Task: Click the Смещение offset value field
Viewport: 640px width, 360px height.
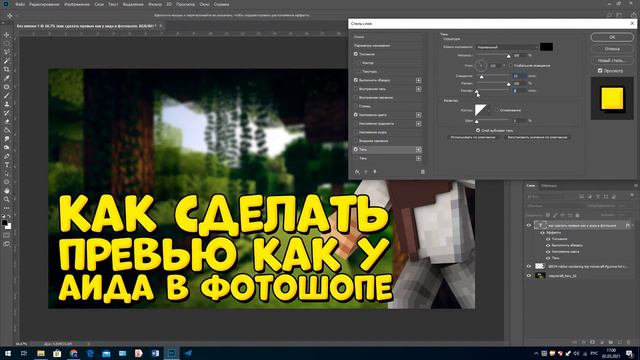Action: click(x=520, y=76)
